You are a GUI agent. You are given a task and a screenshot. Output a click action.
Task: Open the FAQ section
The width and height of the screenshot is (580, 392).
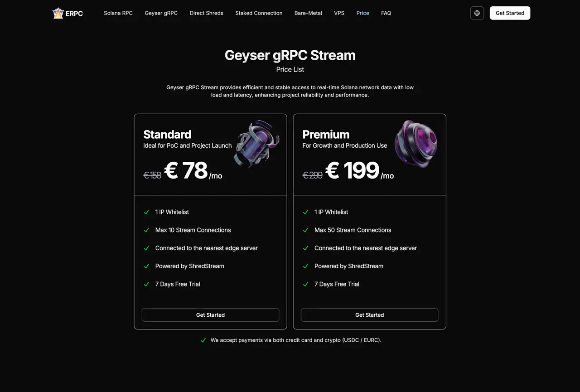pyautogui.click(x=386, y=13)
